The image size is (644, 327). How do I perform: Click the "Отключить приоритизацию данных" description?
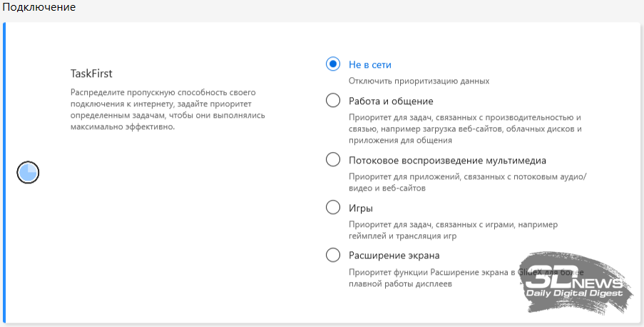(x=419, y=81)
